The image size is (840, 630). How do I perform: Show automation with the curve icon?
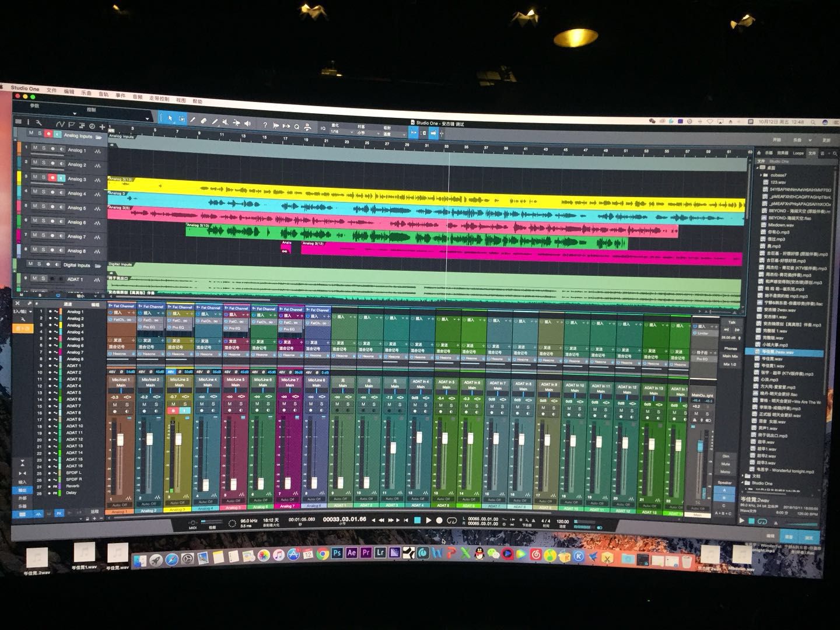[x=60, y=124]
